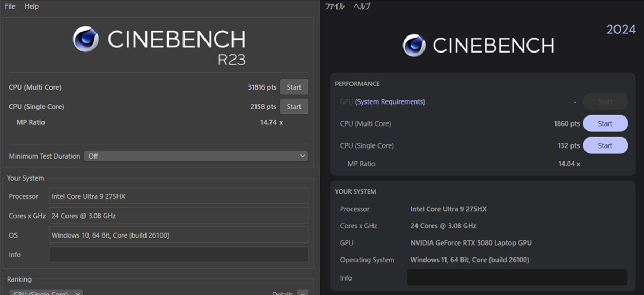Start the R23 CPU (Multi Core) test
This screenshot has width=644, height=295.
[x=294, y=87]
